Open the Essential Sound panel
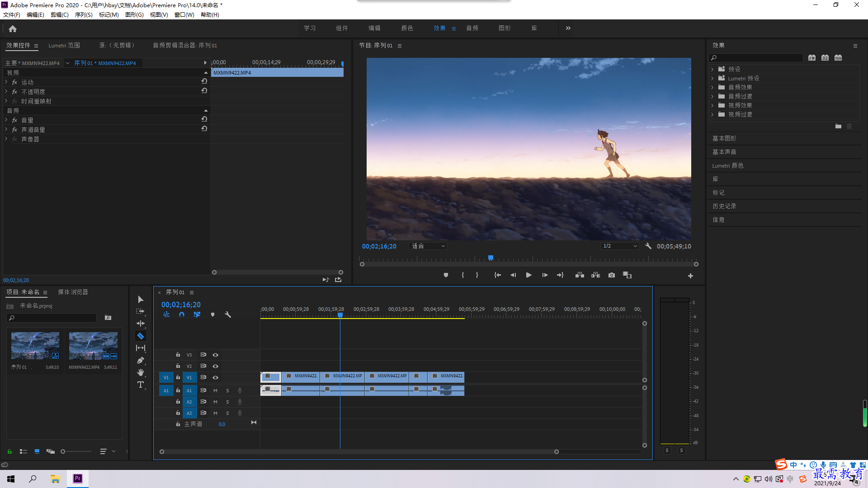The height and width of the screenshot is (488, 868). click(x=724, y=152)
